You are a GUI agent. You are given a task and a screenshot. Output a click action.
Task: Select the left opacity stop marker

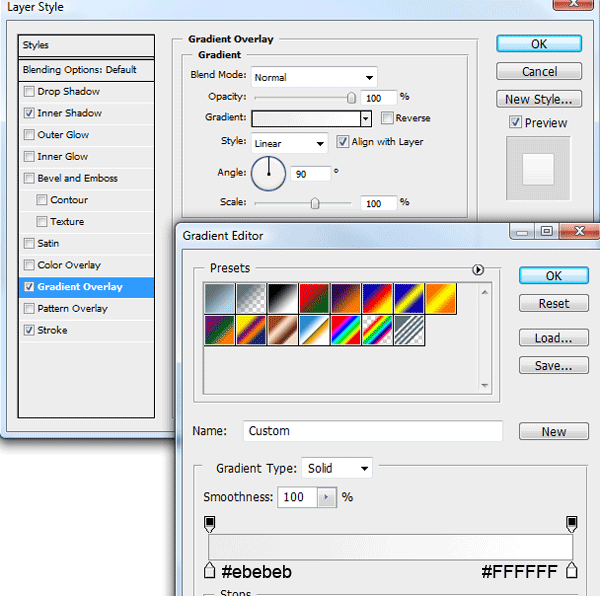(210, 523)
